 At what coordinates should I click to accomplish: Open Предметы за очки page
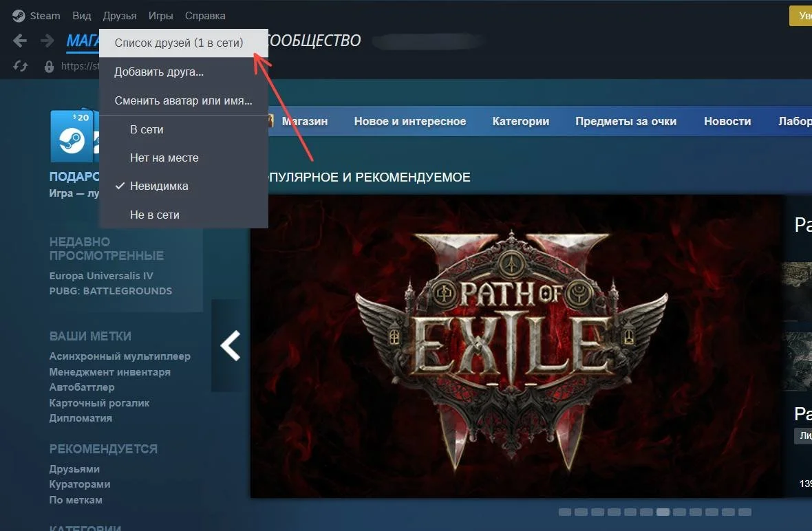click(626, 122)
